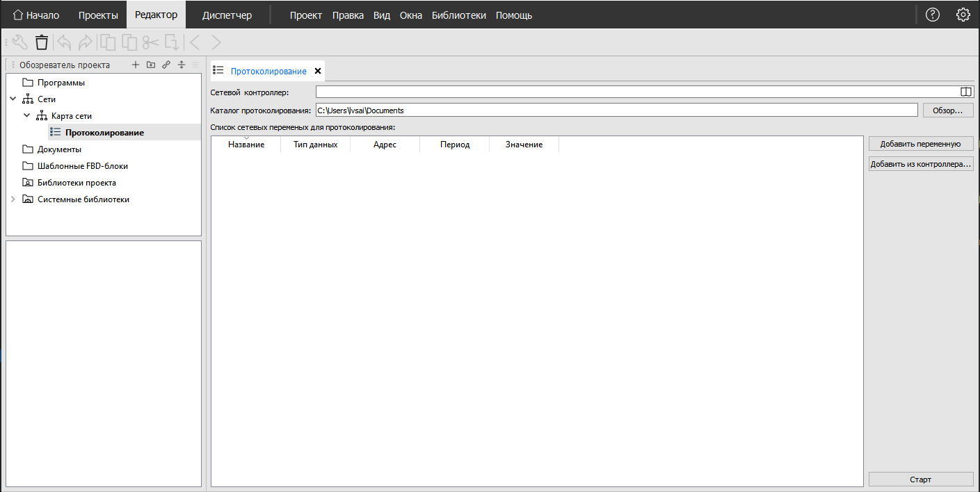
Task: Click the collapse-all arrows icon in explorer
Action: pos(181,65)
